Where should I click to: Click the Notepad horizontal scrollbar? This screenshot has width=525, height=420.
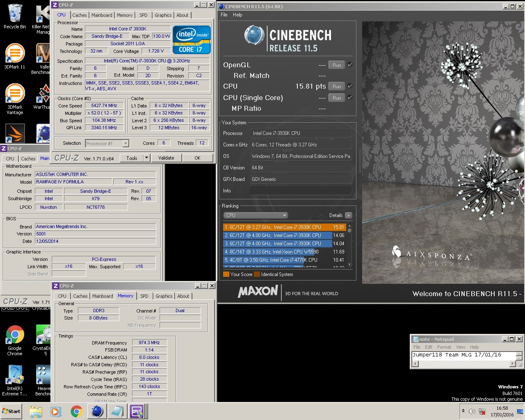click(x=464, y=364)
